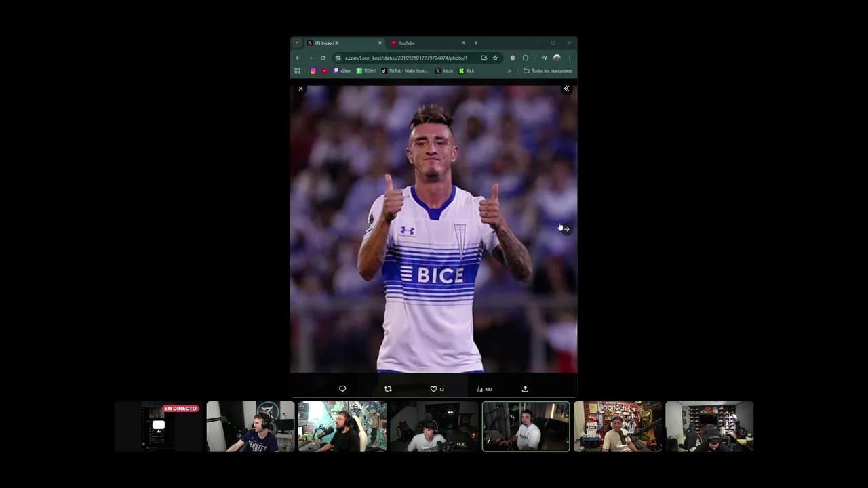The image size is (868, 488).
Task: Select the Yankees shirt streamer thumbnail
Action: click(250, 426)
